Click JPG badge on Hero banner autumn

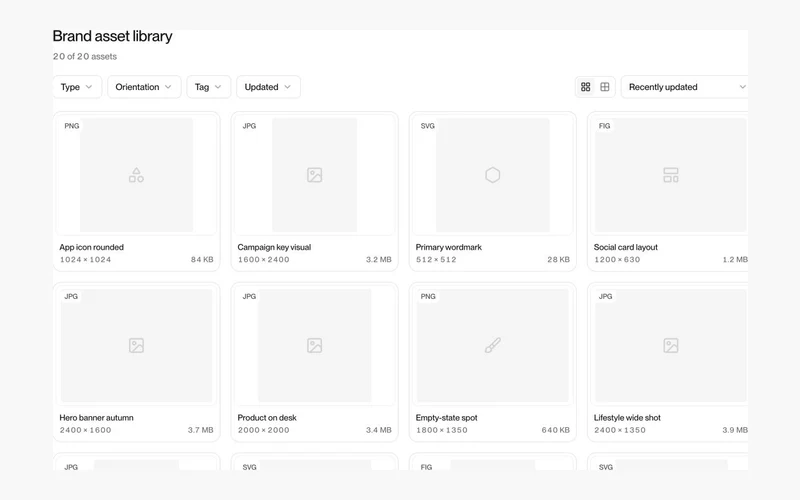pyautogui.click(x=71, y=296)
